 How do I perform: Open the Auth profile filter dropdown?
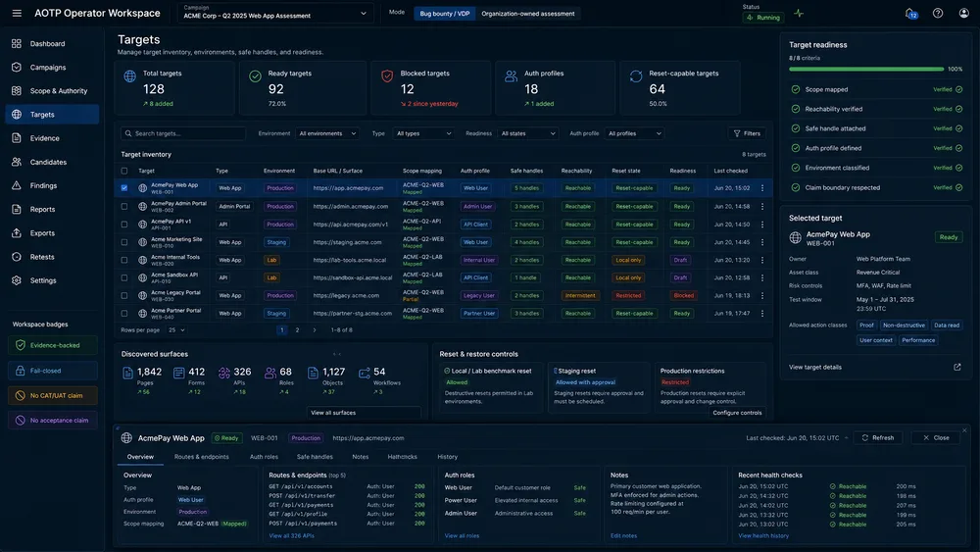634,133
